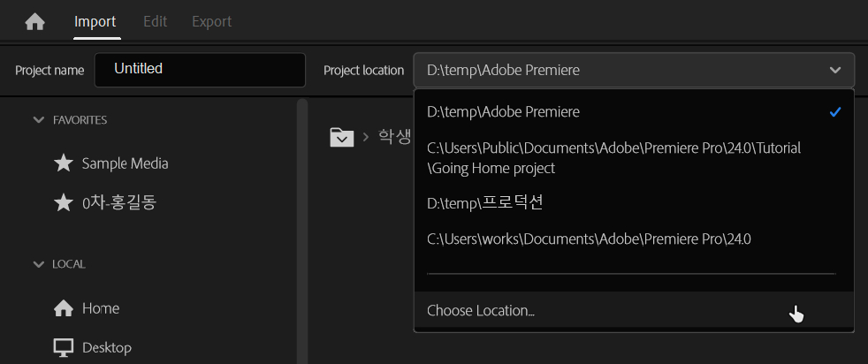Select C:\Users\works\Documents location option
The image size is (868, 364).
coord(634,239)
